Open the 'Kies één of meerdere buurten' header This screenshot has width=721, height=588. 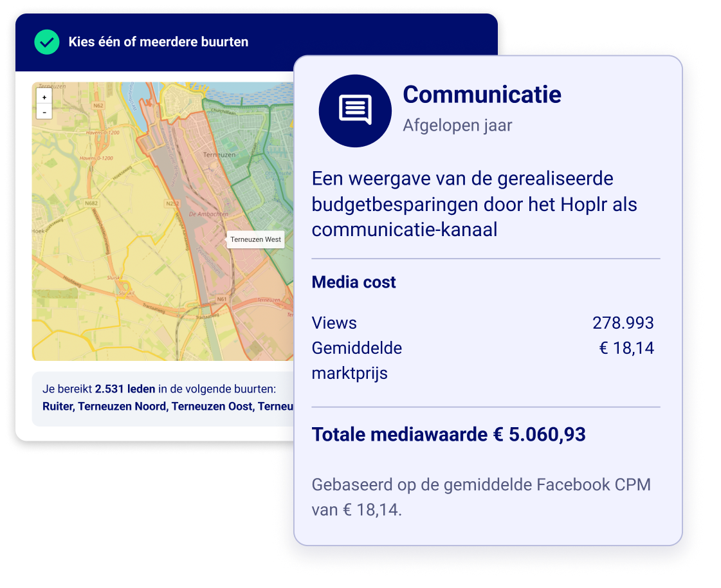click(x=158, y=42)
